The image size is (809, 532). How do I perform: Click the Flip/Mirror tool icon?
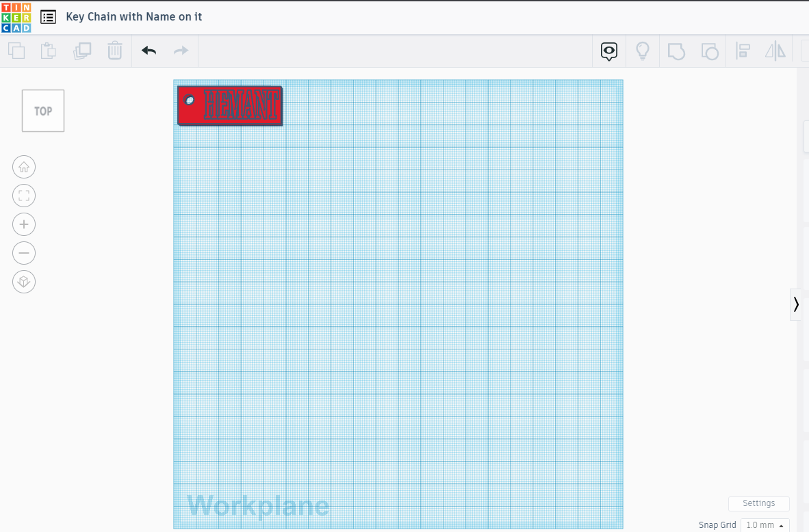pos(775,51)
